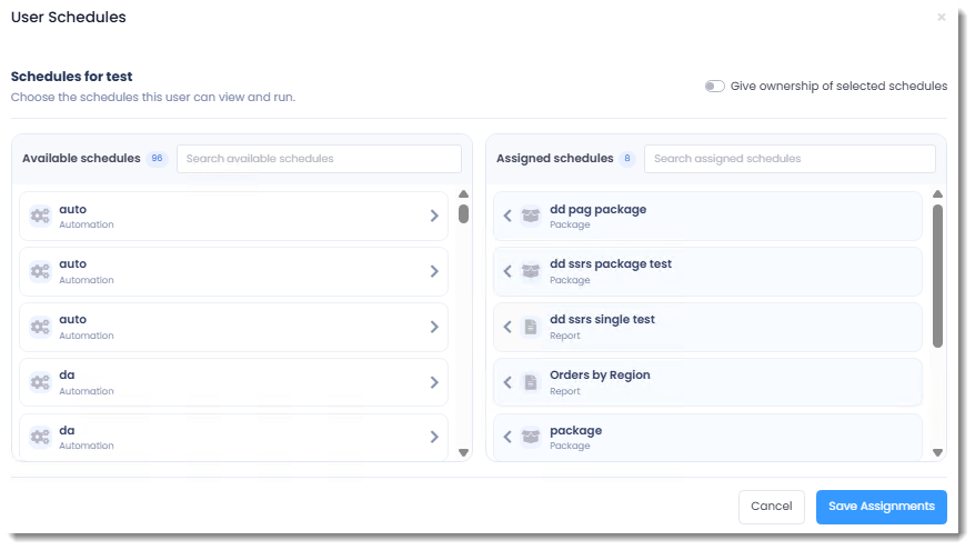This screenshot has width=975, height=550.
Task: Click the Schedules for test heading
Action: 72,76
